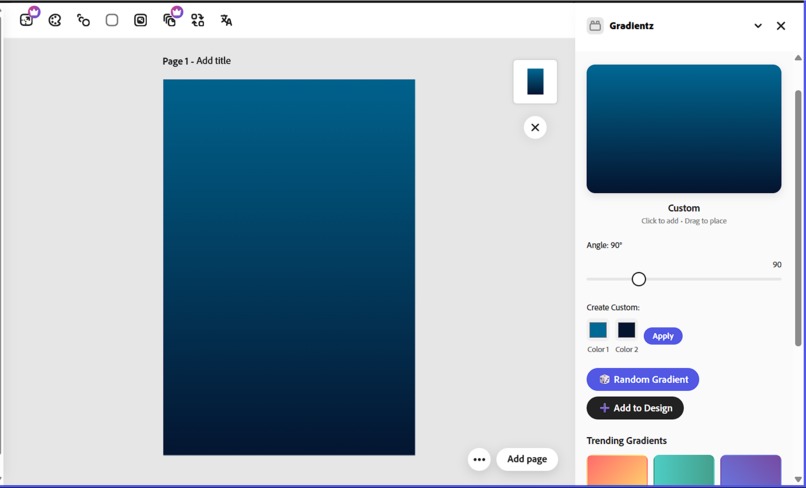Image resolution: width=806 pixels, height=488 pixels.
Task: Open the swap elements toolbar icon
Action: (197, 20)
